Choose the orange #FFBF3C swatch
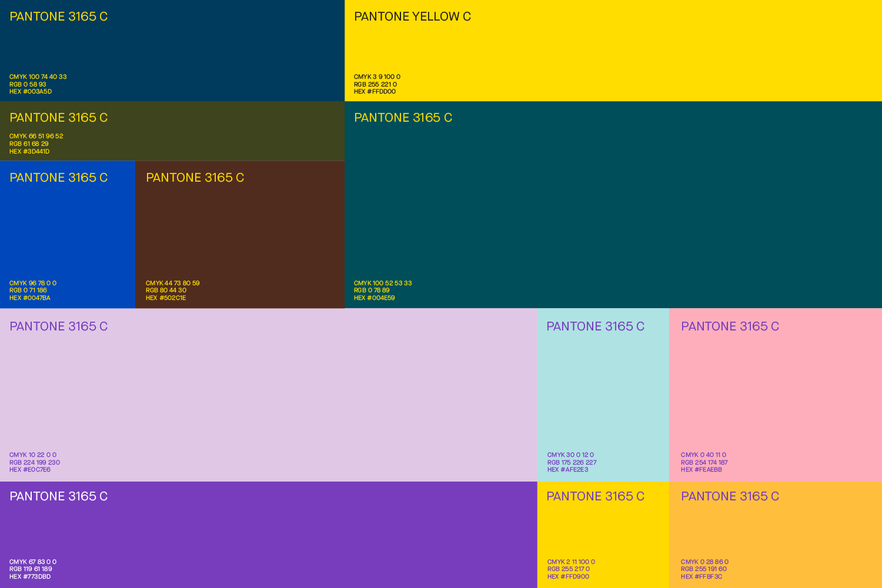 pos(776,535)
